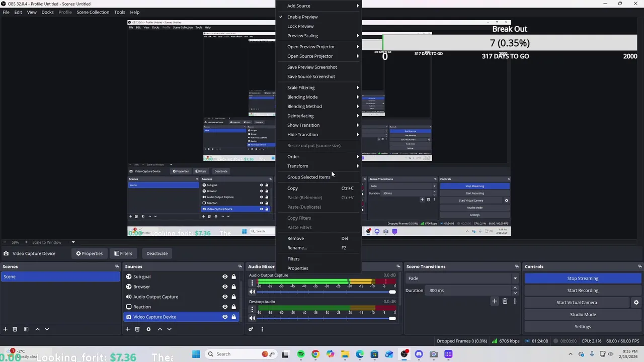Toggle visibility of Video Capture Device

click(225, 317)
